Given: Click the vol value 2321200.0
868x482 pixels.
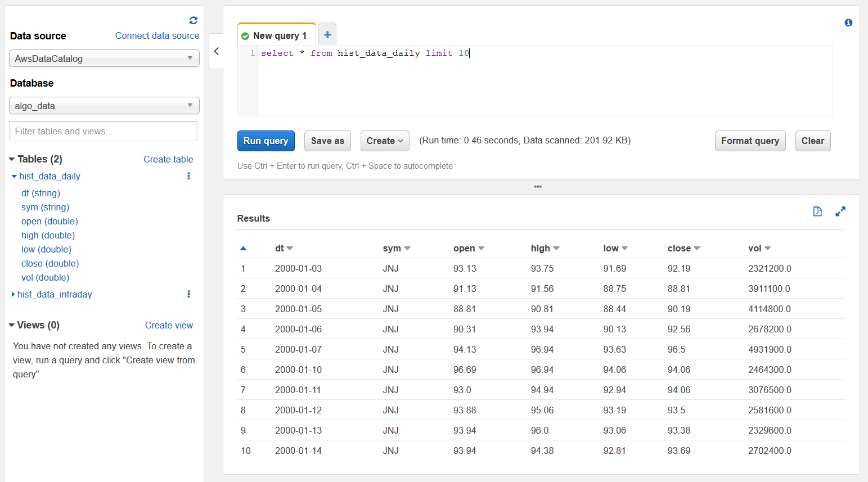Looking at the screenshot, I should point(770,268).
